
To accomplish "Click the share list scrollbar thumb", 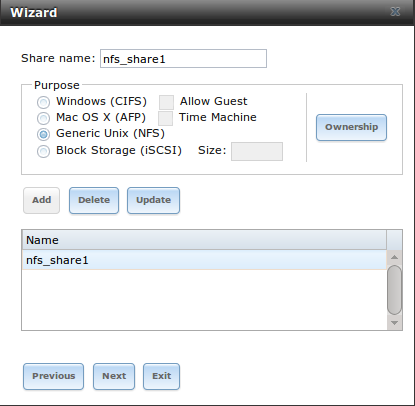I will pos(395,290).
